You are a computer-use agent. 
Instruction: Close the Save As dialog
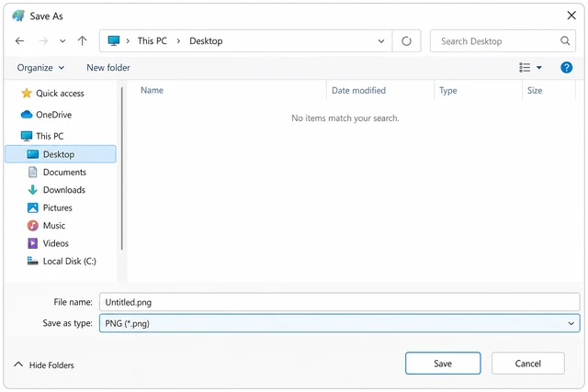coord(571,16)
